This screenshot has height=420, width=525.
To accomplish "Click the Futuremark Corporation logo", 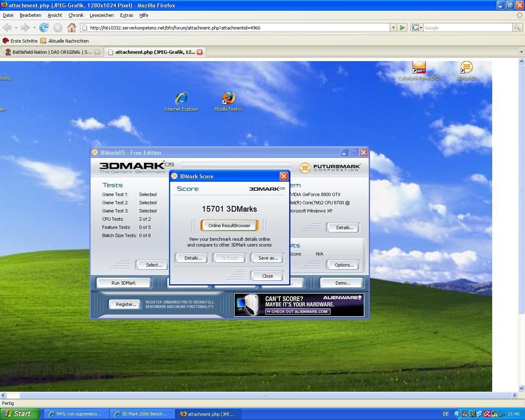I will pyautogui.click(x=330, y=167).
